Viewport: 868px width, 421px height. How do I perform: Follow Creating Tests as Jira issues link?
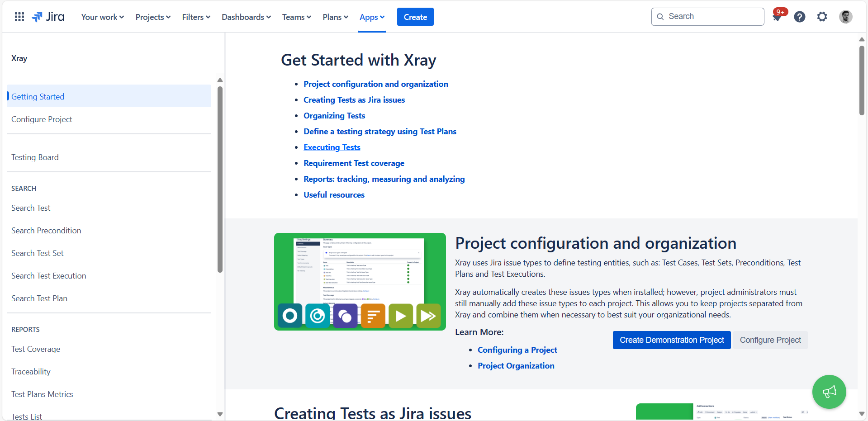354,99
